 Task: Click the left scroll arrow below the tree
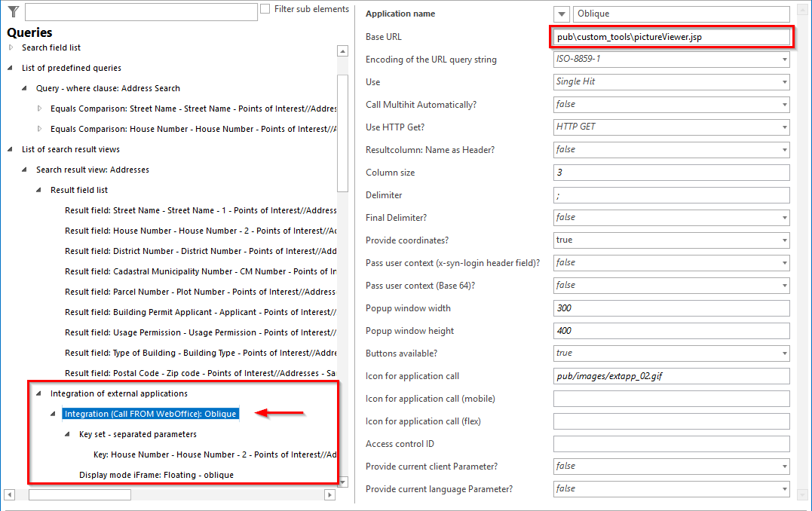8,495
